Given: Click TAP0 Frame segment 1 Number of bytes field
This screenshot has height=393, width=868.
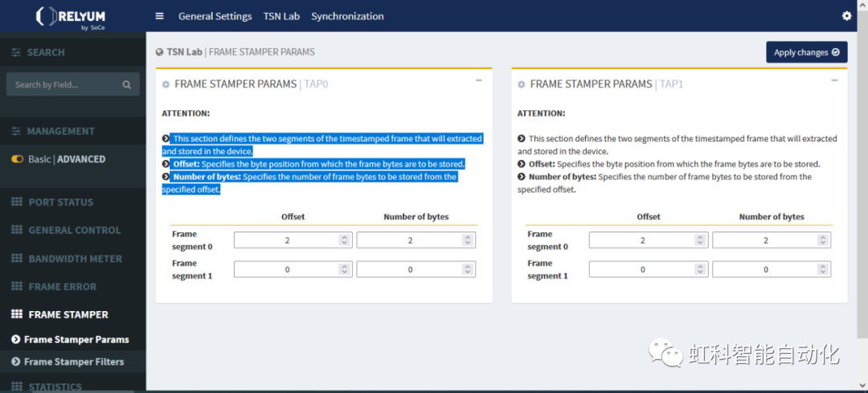Looking at the screenshot, I should [x=416, y=269].
